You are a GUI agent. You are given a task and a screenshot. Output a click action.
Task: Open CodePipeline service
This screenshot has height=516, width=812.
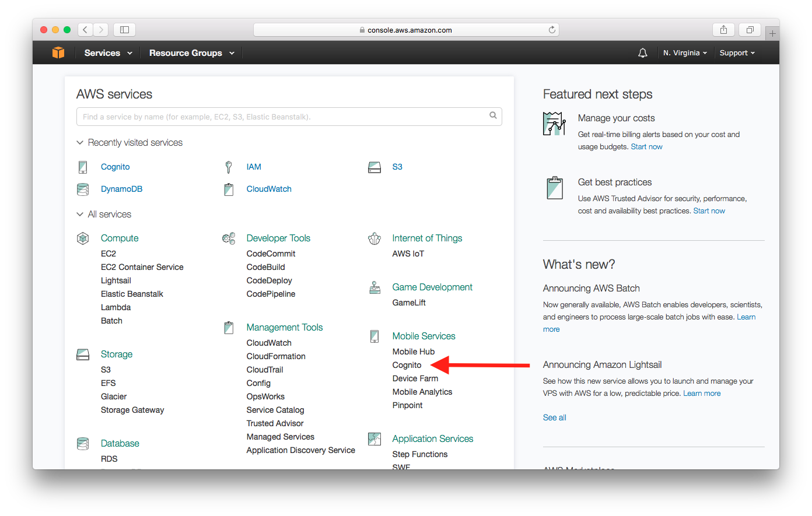[x=271, y=294]
